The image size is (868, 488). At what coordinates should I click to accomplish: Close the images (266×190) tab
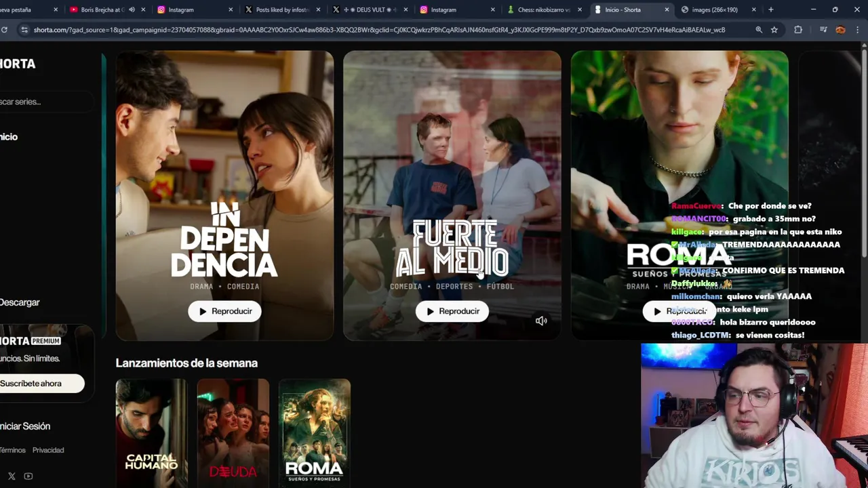tap(755, 9)
